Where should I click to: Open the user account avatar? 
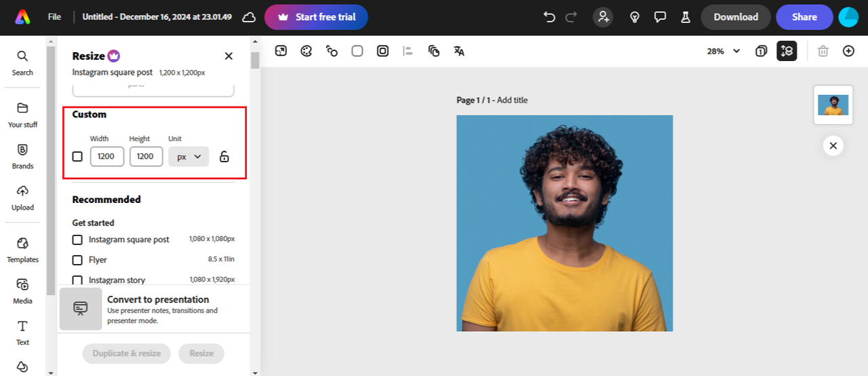848,17
